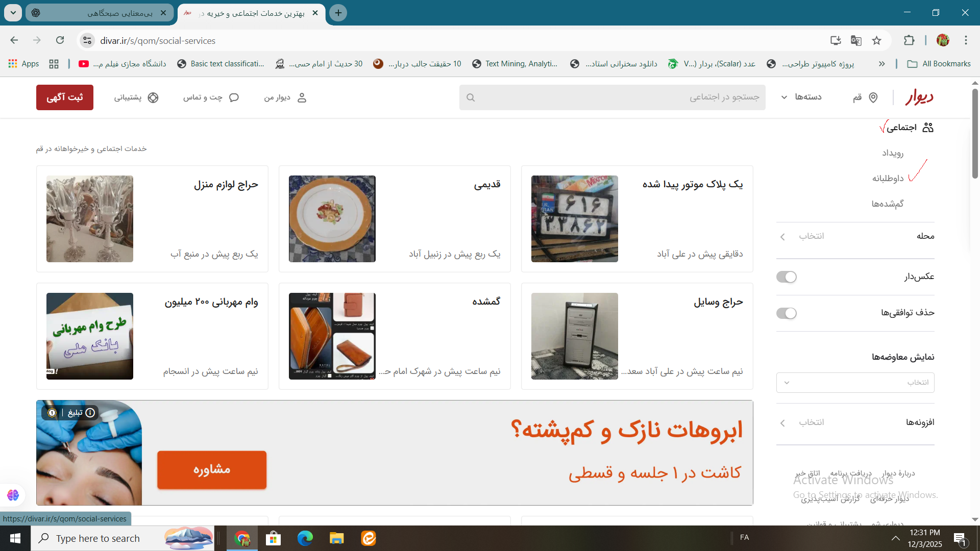Click the magnifier icon in search box
The image size is (980, 551).
471,97
